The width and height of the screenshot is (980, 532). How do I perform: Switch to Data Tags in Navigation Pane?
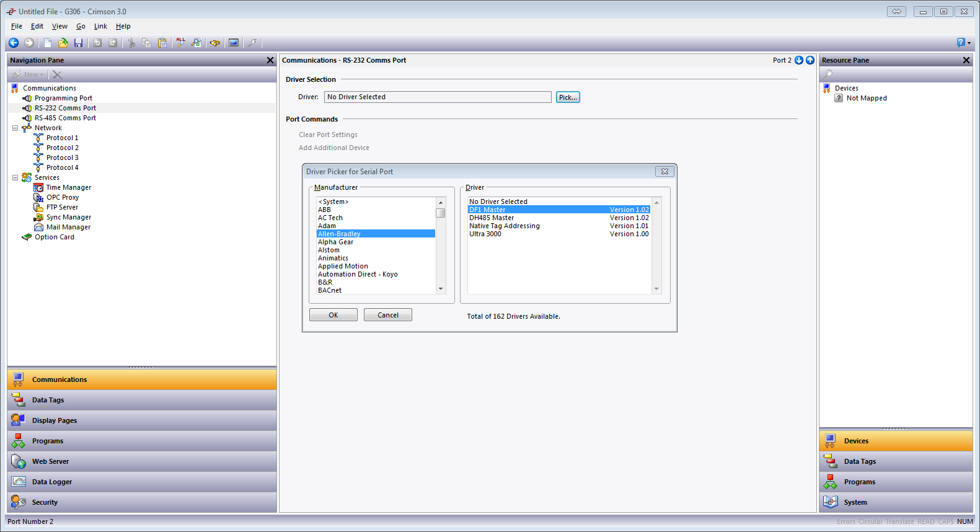48,400
